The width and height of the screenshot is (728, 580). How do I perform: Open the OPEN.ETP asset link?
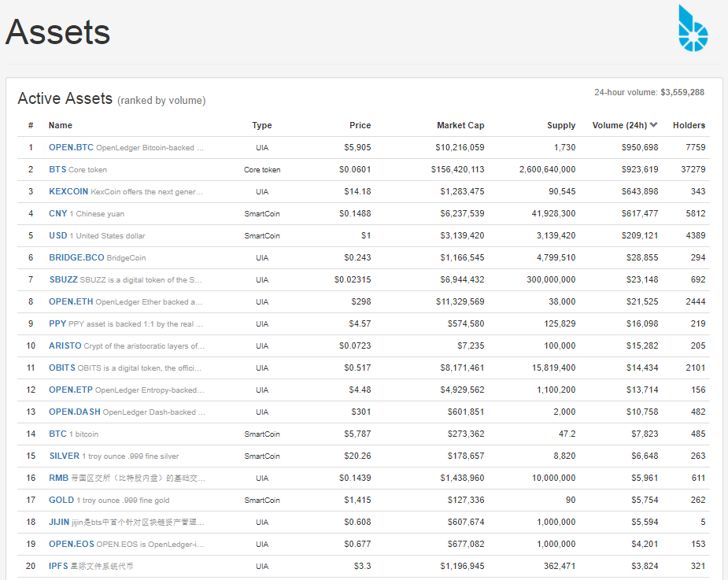71,390
